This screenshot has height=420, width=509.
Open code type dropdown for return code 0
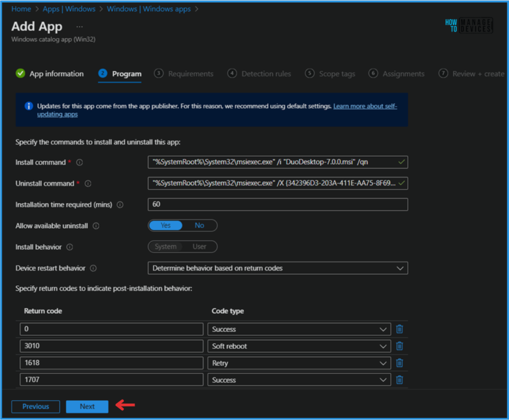(299, 329)
